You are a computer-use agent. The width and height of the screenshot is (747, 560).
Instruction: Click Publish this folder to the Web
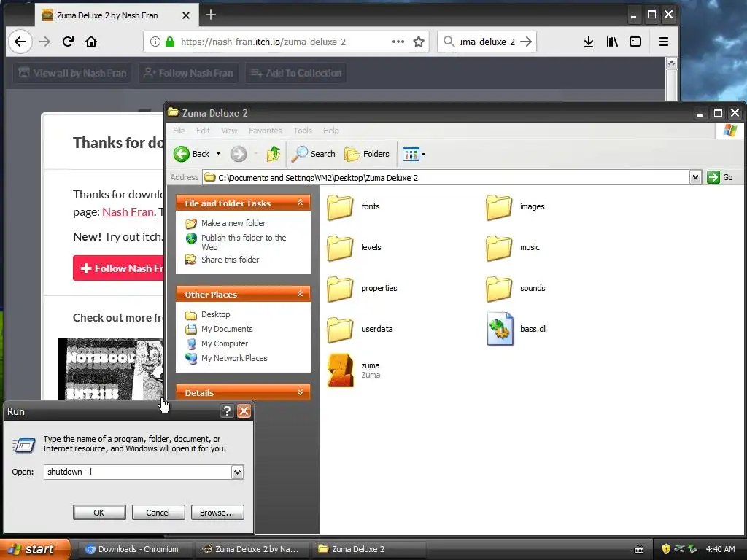click(244, 242)
